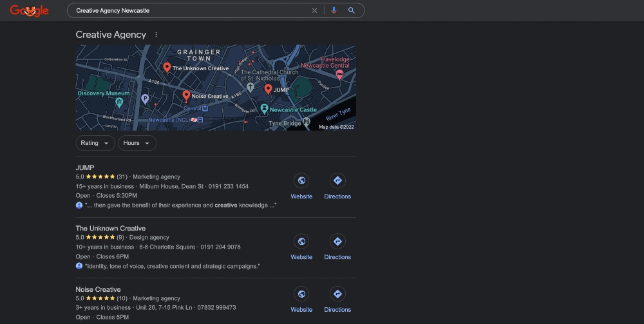
Task: Get directions to Noise Creative
Action: (x=337, y=294)
